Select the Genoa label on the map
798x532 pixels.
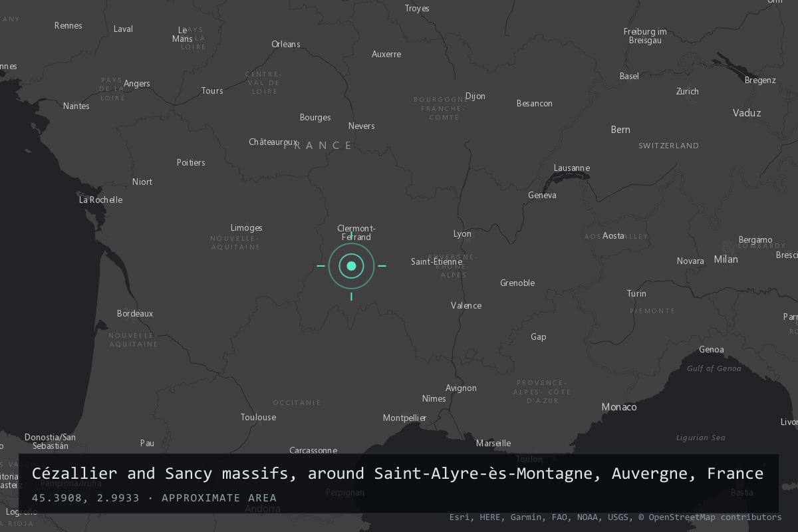[712, 349]
